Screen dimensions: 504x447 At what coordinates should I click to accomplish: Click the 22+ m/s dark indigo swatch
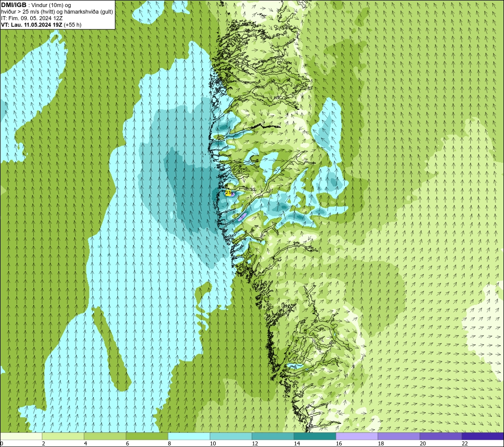pyautogui.click(x=482, y=436)
